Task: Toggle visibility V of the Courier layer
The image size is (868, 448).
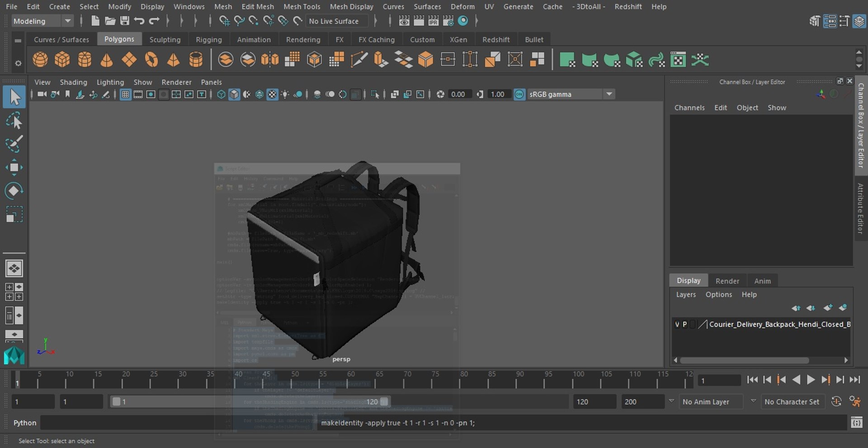Action: click(x=677, y=324)
